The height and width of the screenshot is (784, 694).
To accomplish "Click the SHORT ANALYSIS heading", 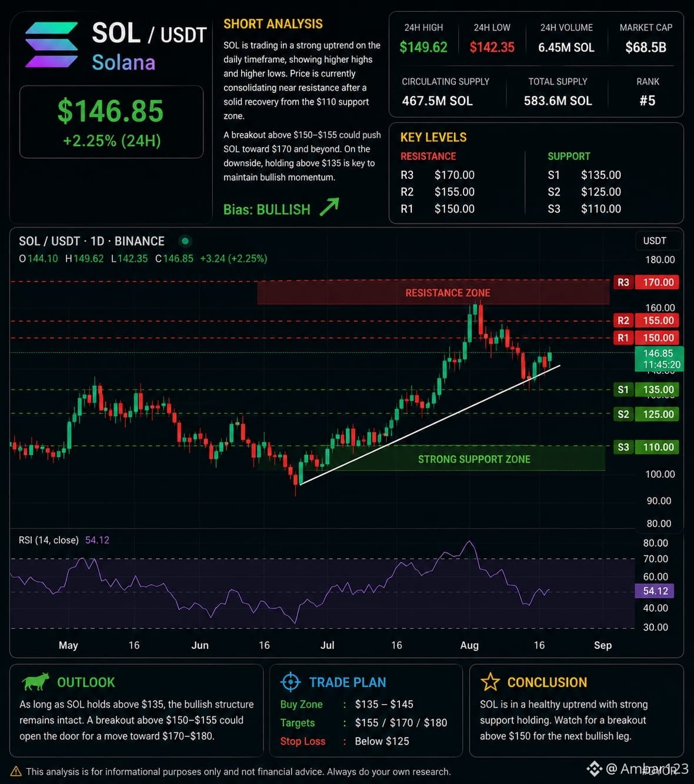I will tap(273, 24).
